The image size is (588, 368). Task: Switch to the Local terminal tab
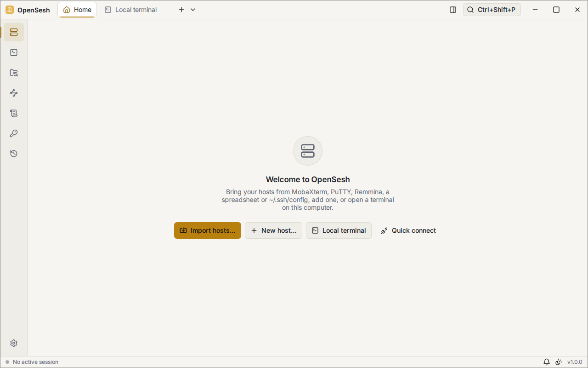click(131, 10)
